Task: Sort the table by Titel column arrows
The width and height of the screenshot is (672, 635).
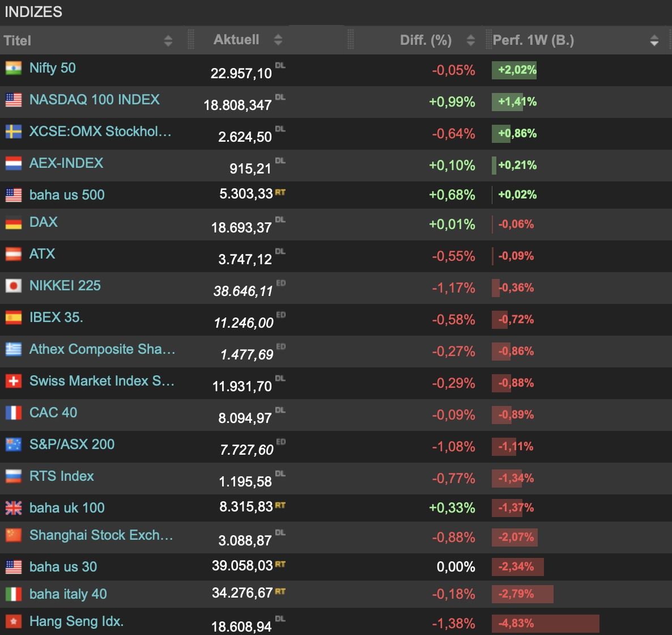Action: click(x=168, y=40)
